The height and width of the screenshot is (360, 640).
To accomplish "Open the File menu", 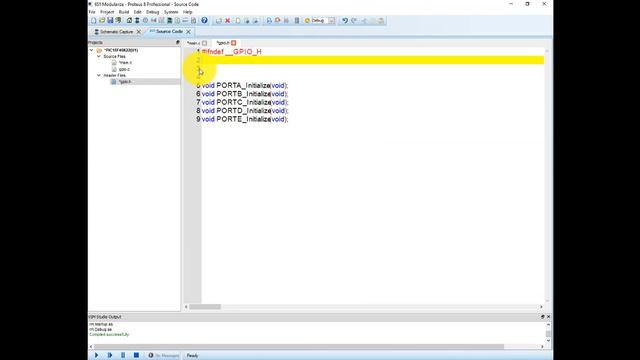I will [92, 12].
